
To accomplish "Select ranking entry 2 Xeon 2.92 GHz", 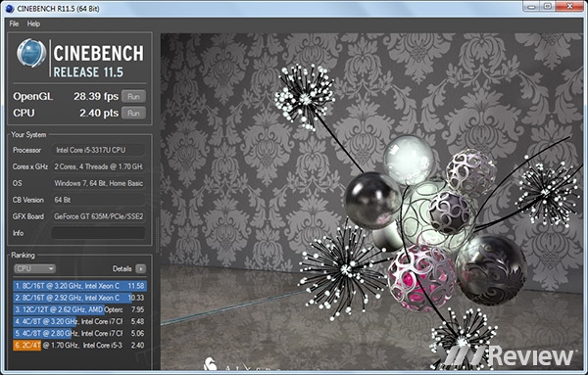I will 79,298.
